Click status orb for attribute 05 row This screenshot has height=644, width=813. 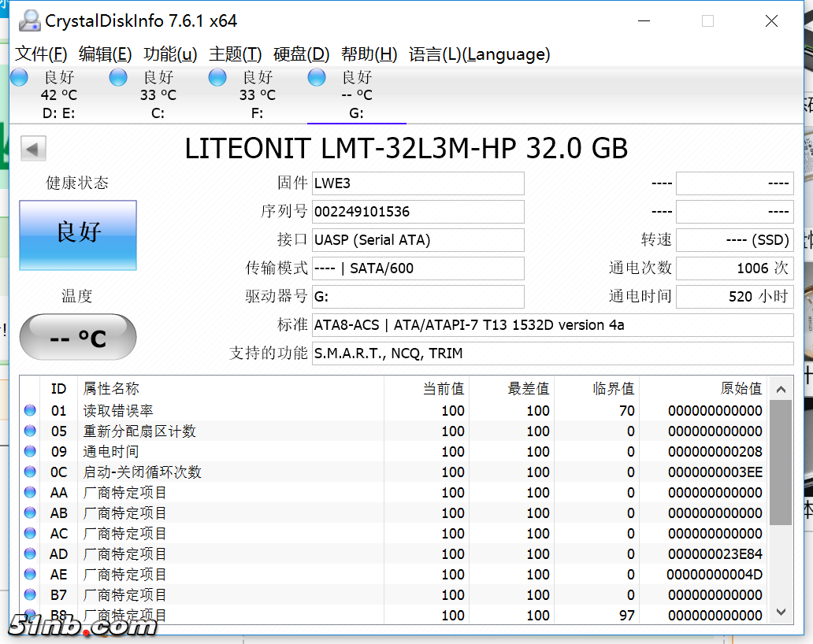[x=30, y=431]
